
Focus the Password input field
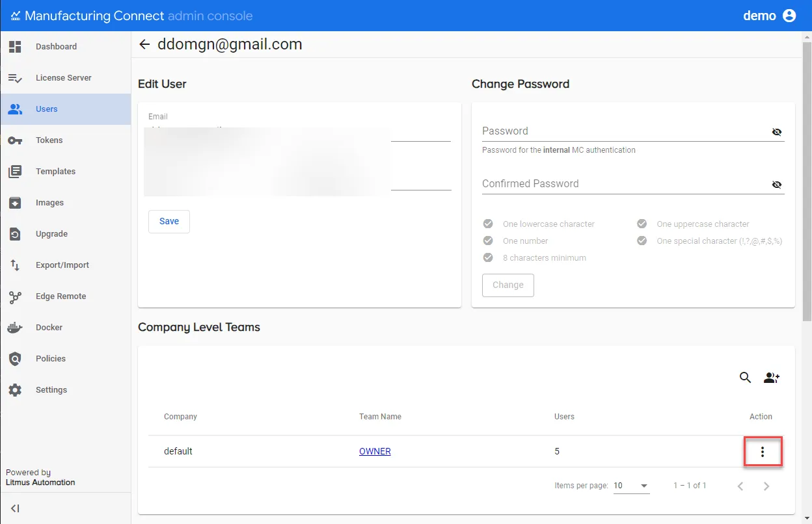pyautogui.click(x=625, y=131)
